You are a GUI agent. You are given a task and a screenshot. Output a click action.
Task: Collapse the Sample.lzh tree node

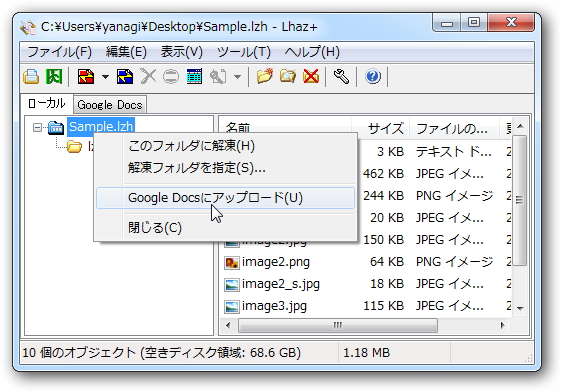[x=37, y=127]
